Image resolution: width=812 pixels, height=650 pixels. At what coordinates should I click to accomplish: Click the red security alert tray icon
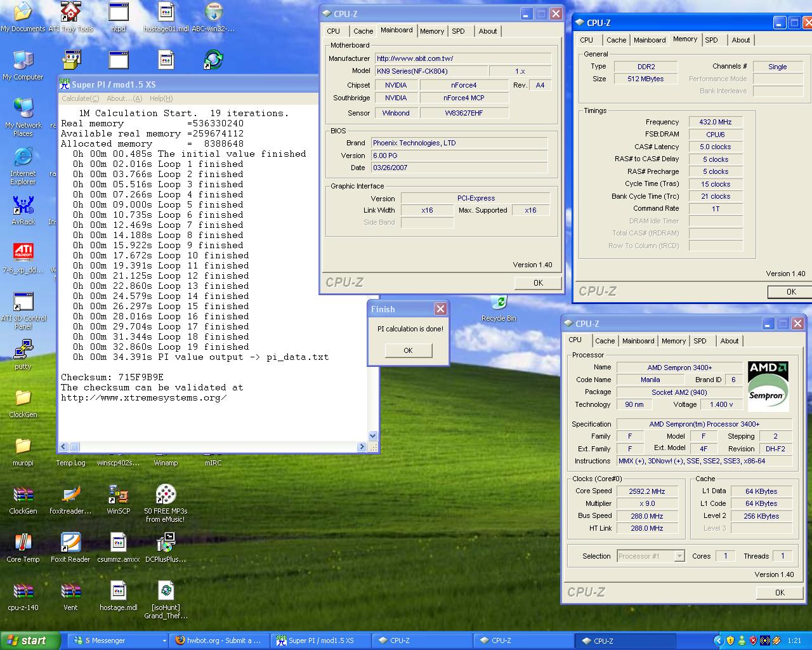[753, 641]
